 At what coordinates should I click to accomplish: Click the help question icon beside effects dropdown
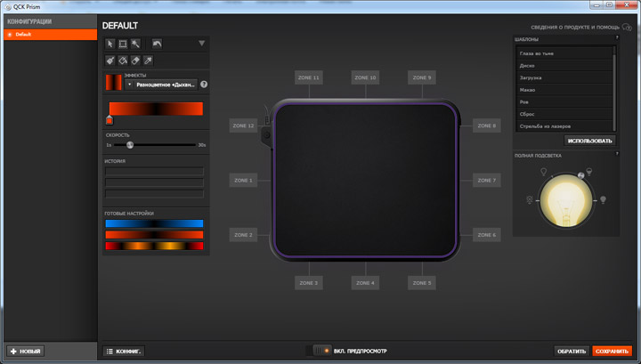(204, 85)
